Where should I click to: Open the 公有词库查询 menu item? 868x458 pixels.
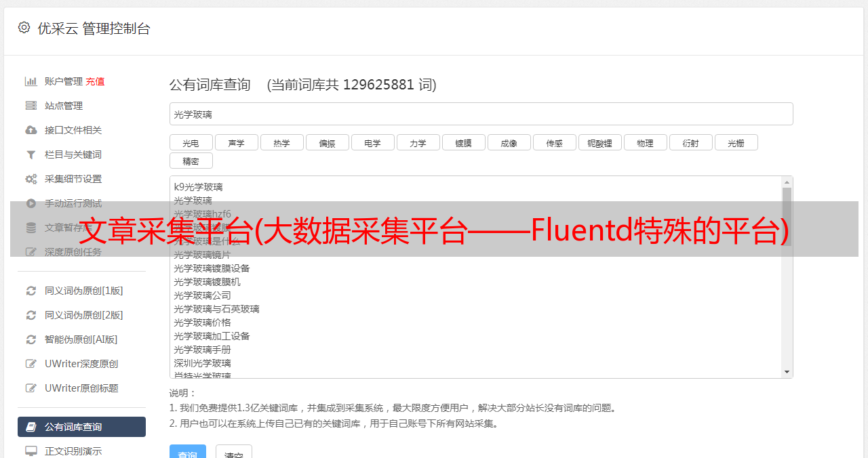(81, 427)
